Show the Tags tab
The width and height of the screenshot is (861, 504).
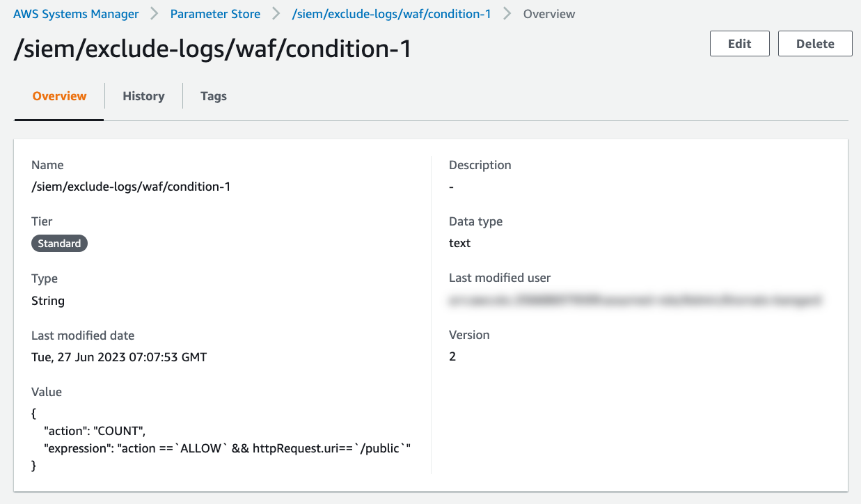pos(214,96)
